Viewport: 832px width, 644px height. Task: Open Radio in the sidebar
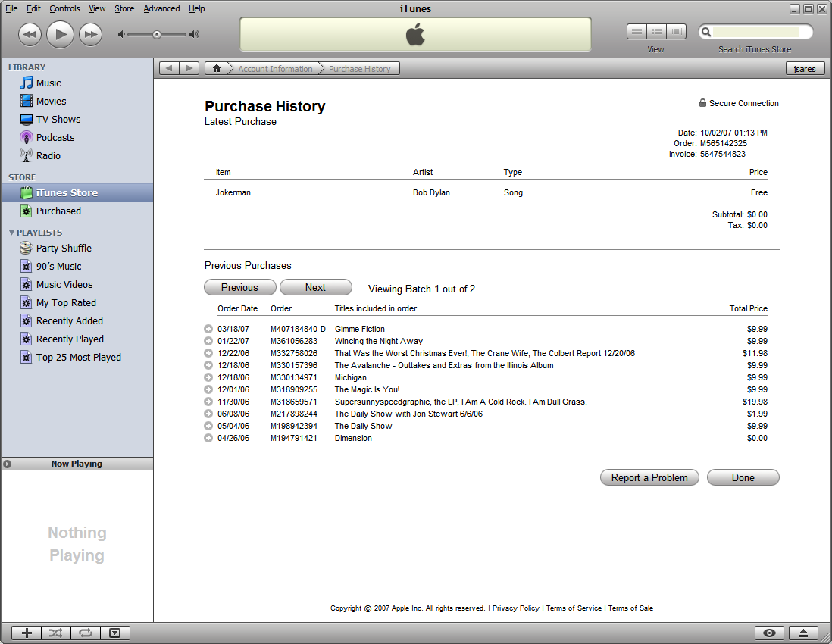pos(40,155)
